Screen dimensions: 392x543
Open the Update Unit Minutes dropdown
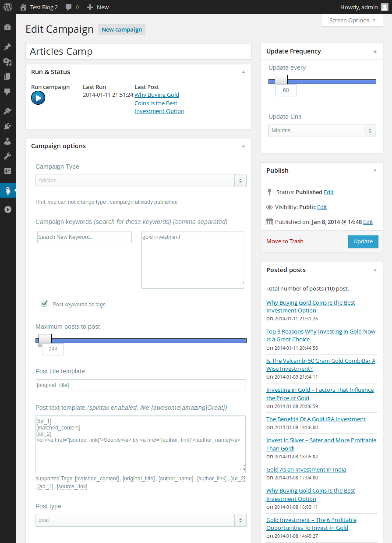tap(322, 131)
